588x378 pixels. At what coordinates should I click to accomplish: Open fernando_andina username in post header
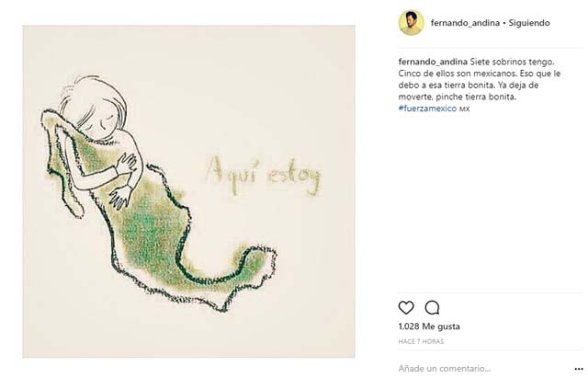coord(465,23)
